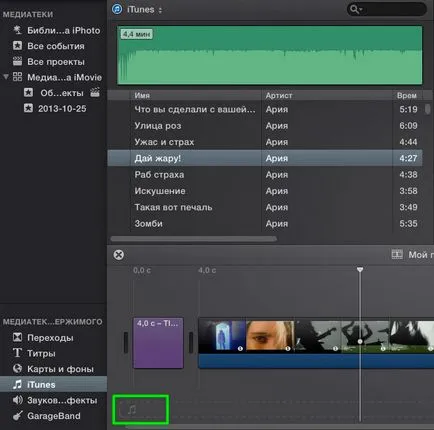Screen dimensions: 434x430
Task: Open GarageBand in content library
Action: [54, 416]
